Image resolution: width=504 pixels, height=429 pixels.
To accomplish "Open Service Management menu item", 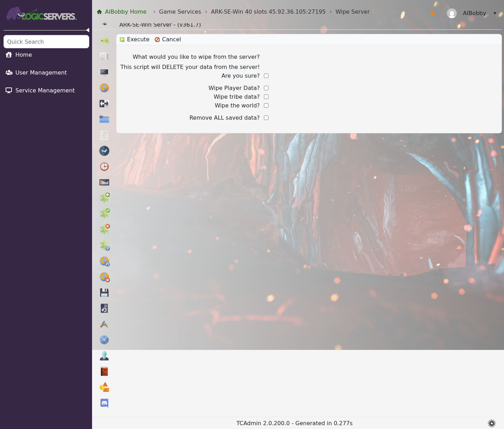I will click(x=40, y=90).
